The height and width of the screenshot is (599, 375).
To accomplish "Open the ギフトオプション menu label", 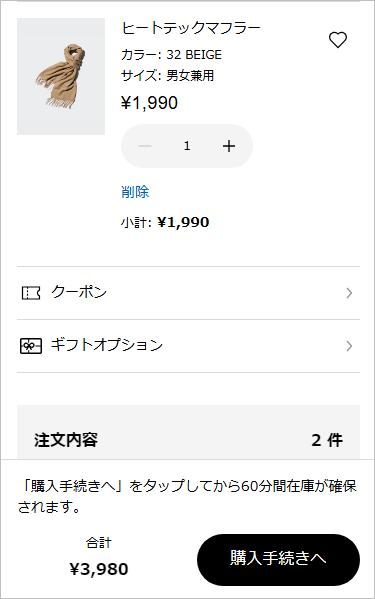I will tap(107, 345).
